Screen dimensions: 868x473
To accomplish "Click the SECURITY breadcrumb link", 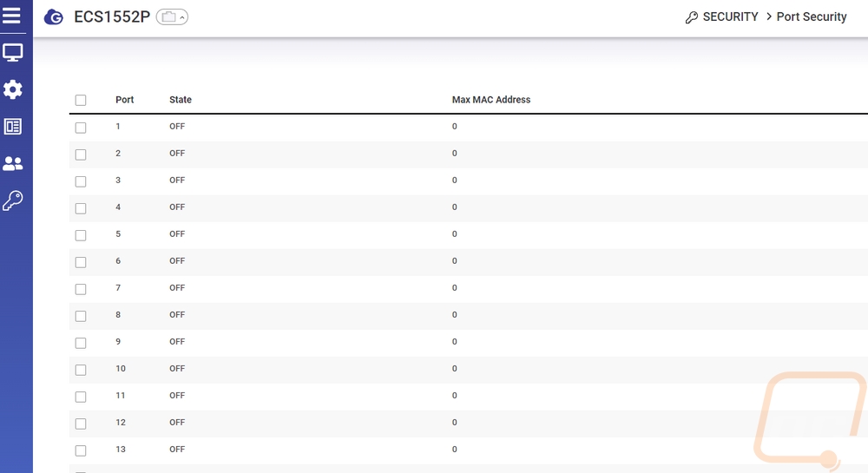I will coord(730,17).
